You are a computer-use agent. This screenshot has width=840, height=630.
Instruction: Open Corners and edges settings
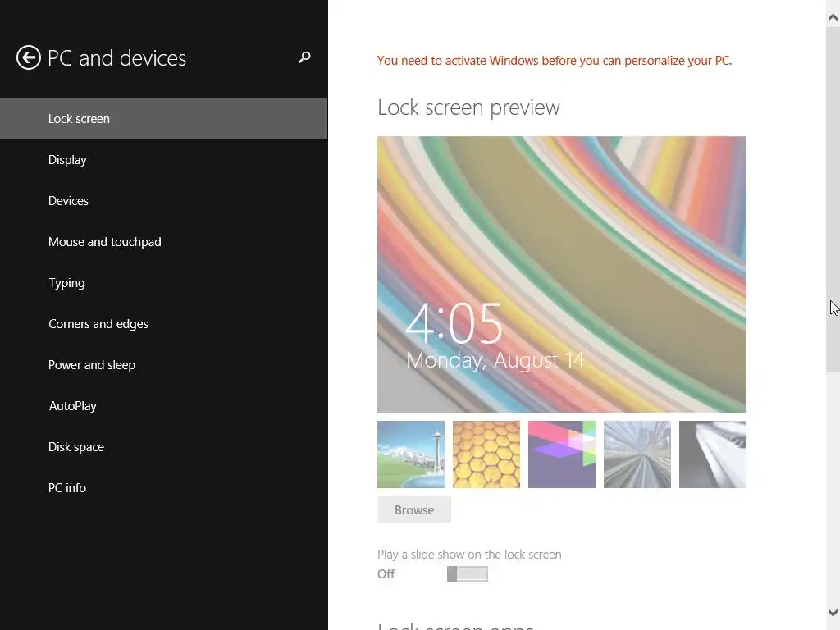98,324
